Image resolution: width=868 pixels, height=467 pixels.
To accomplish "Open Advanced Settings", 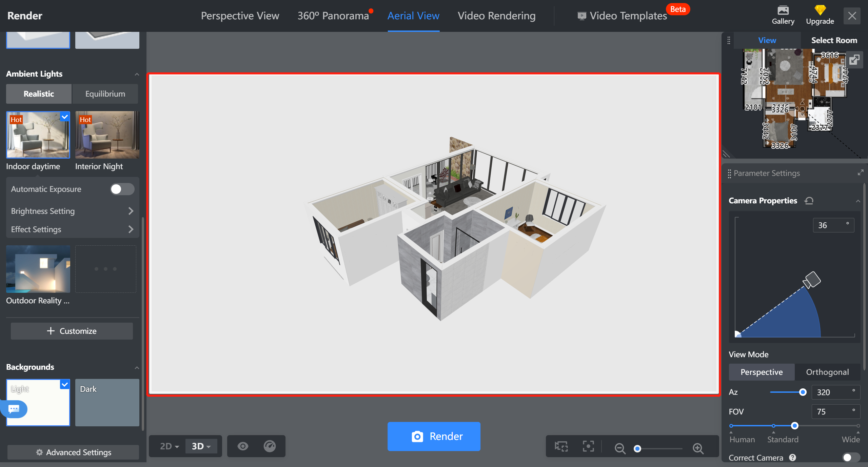I will tap(73, 452).
